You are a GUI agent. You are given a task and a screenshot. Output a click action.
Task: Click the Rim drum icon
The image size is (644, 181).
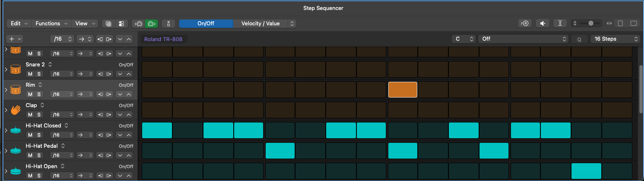click(x=15, y=90)
